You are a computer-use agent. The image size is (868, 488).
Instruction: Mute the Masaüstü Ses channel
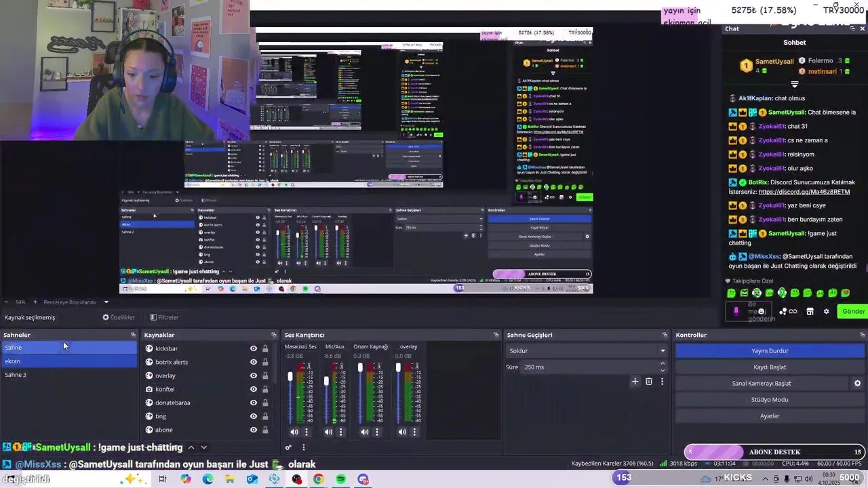(x=294, y=432)
